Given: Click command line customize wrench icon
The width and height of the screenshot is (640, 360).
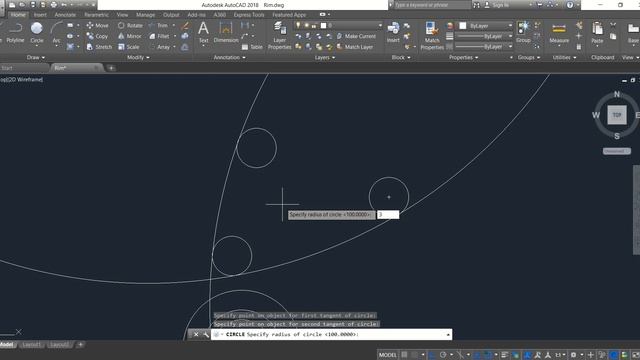Looking at the screenshot, I should pos(206,334).
